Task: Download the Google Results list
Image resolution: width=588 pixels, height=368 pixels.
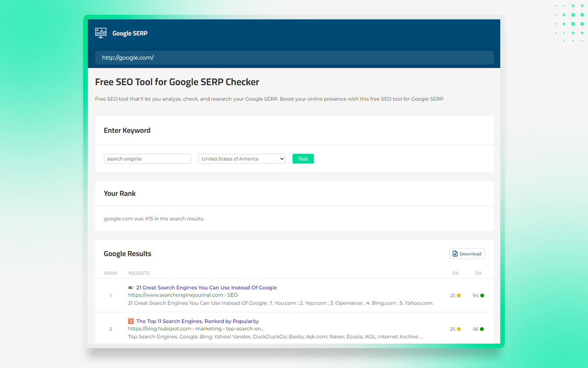Action: (x=467, y=253)
